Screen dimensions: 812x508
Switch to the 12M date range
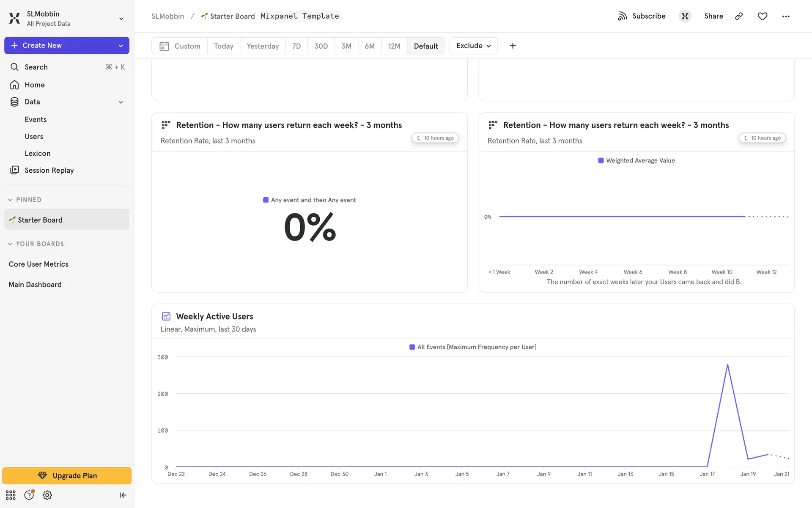pyautogui.click(x=394, y=46)
